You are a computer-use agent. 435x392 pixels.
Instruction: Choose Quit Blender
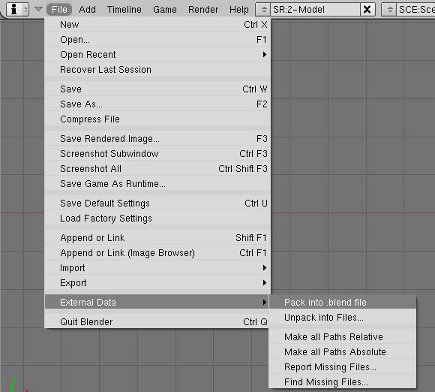coord(158,322)
